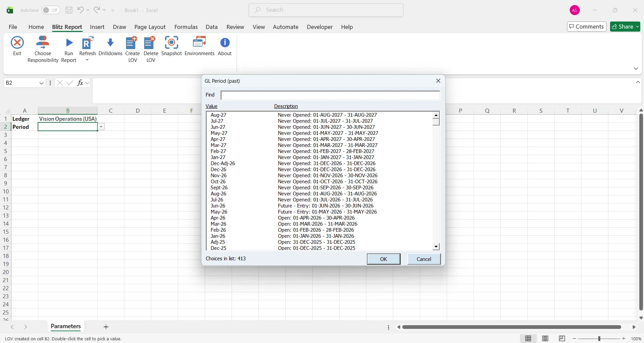Cancel formula entry with X icon

coord(60,83)
